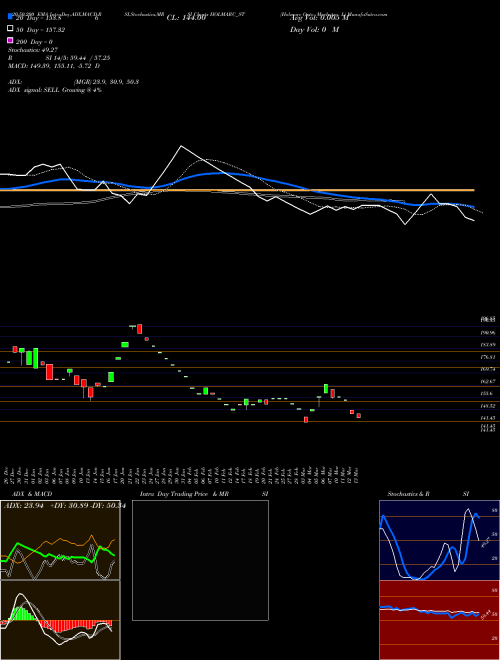The height and width of the screenshot is (660, 500).
Task: Click the '(MGR) 23.9, 30.9, 50.3' ADX values
Action: pyautogui.click(x=106, y=82)
